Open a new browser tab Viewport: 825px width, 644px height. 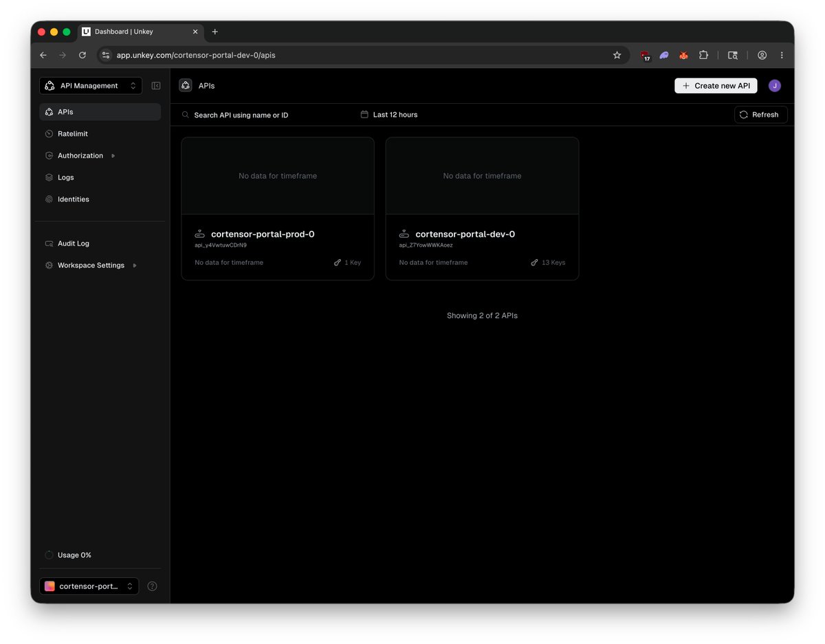(214, 32)
